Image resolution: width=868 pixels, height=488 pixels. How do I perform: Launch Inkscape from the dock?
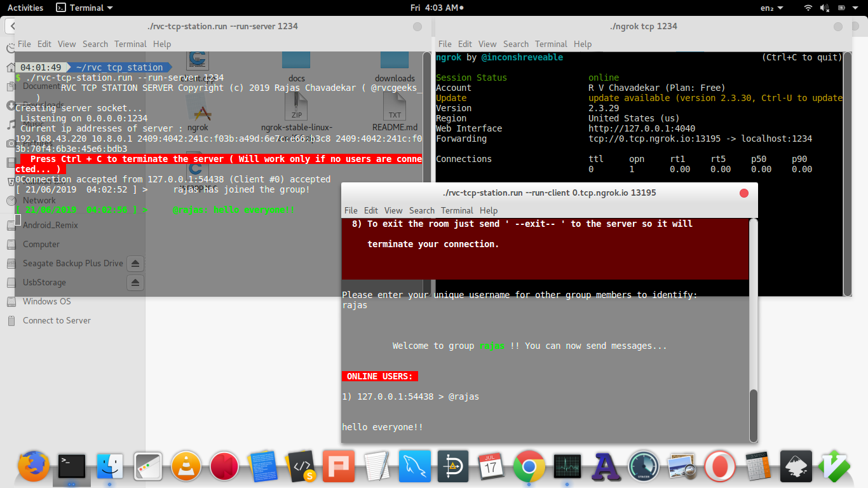796,466
